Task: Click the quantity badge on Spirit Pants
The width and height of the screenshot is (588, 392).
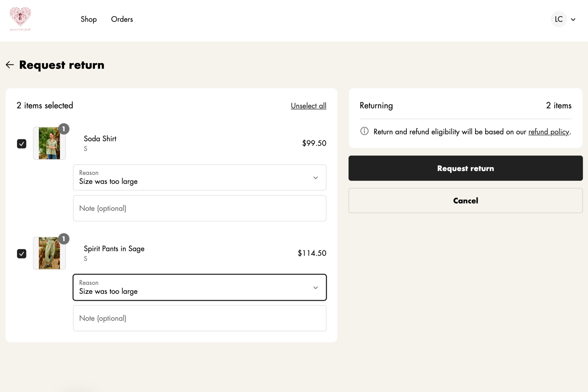Action: (x=64, y=239)
